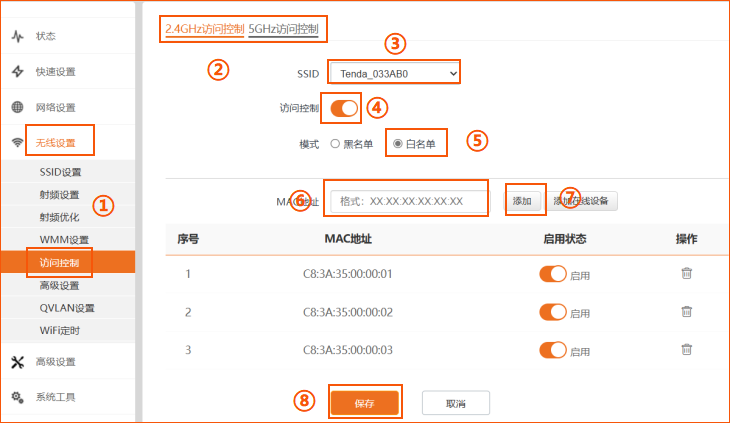Expand the advanced settings (高级设置) menu
730x423 pixels.
click(x=56, y=362)
